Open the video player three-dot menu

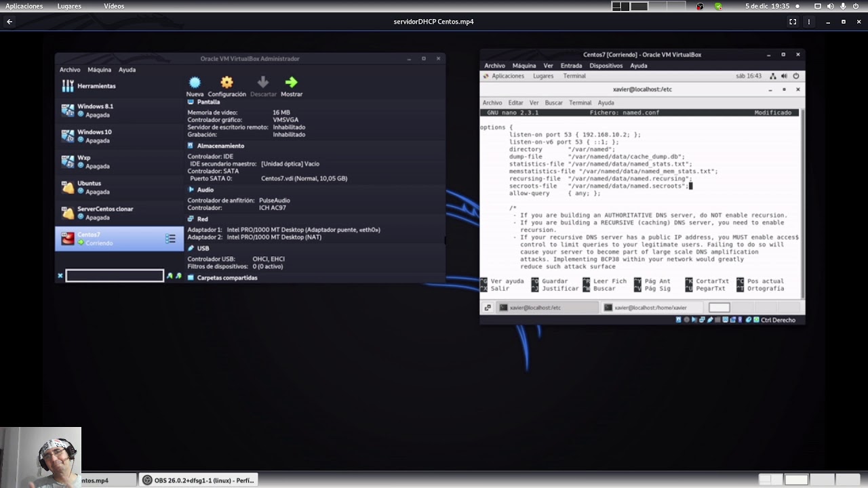coord(808,22)
